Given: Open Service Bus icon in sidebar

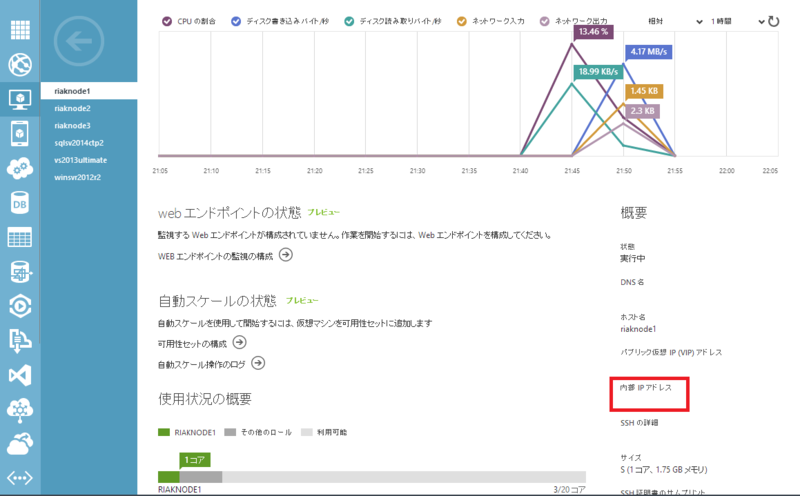Looking at the screenshot, I should [x=20, y=340].
